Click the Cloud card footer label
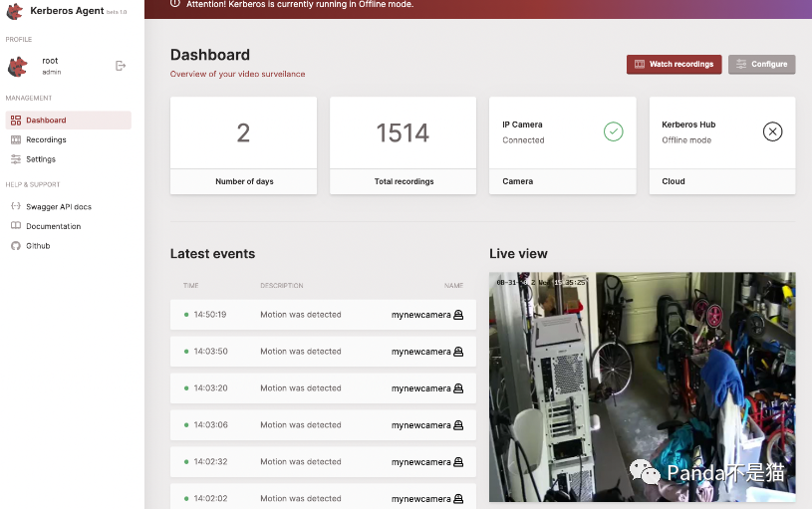The image size is (812, 509). click(674, 181)
